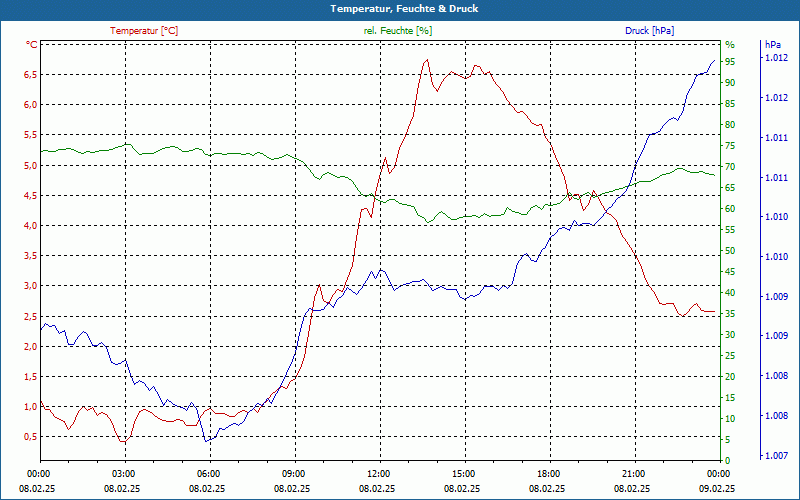
Task: Select the blue 'Druck [hPa]' legend label
Action: tap(649, 31)
